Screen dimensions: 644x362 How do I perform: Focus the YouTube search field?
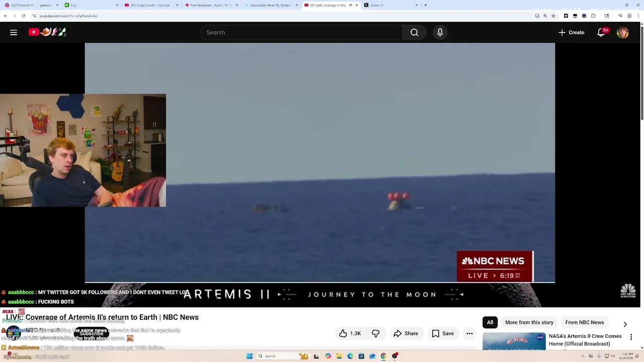(301, 32)
